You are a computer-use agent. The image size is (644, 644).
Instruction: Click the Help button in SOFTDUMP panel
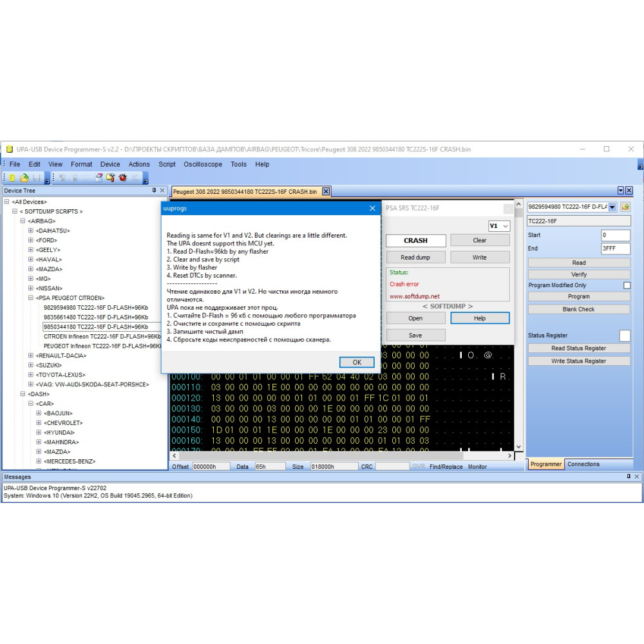pyautogui.click(x=480, y=318)
